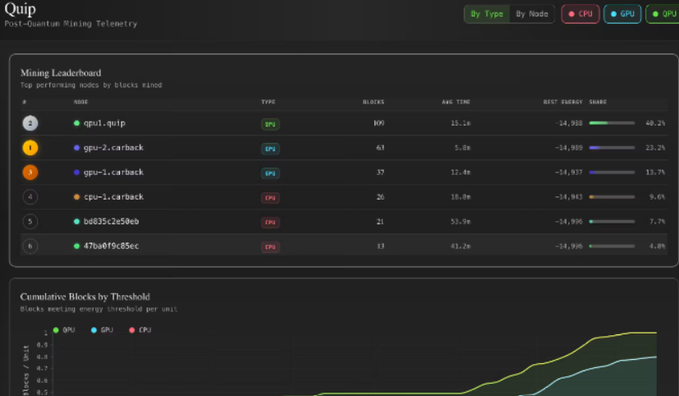679x396 pixels.
Task: Click CPU type badge in bd835c2e50eb row
Action: [270, 223]
